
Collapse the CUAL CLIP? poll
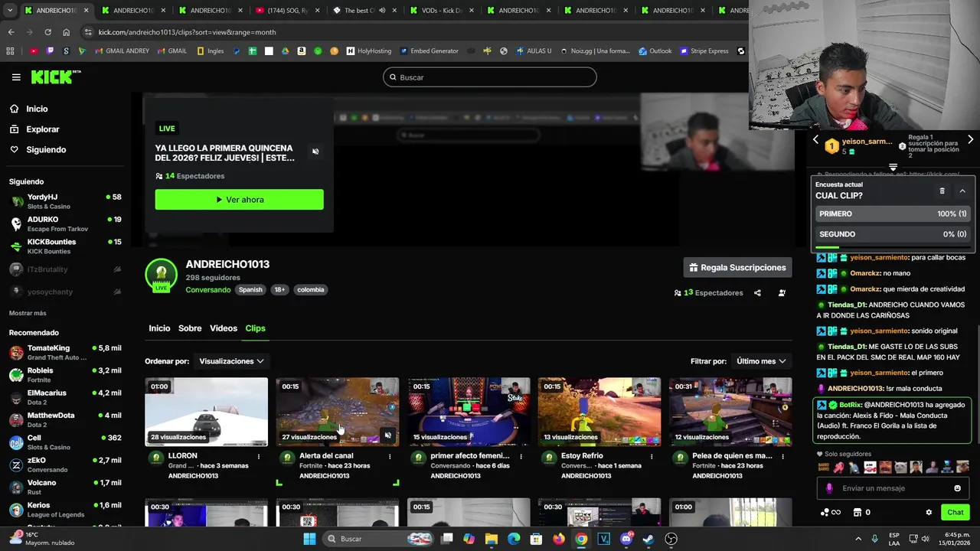pos(962,191)
